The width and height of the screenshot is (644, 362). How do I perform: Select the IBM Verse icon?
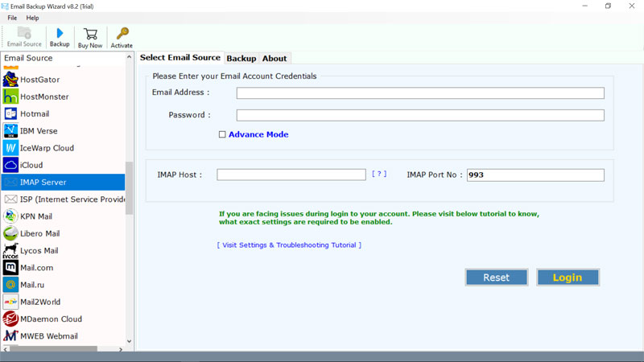pos(10,131)
